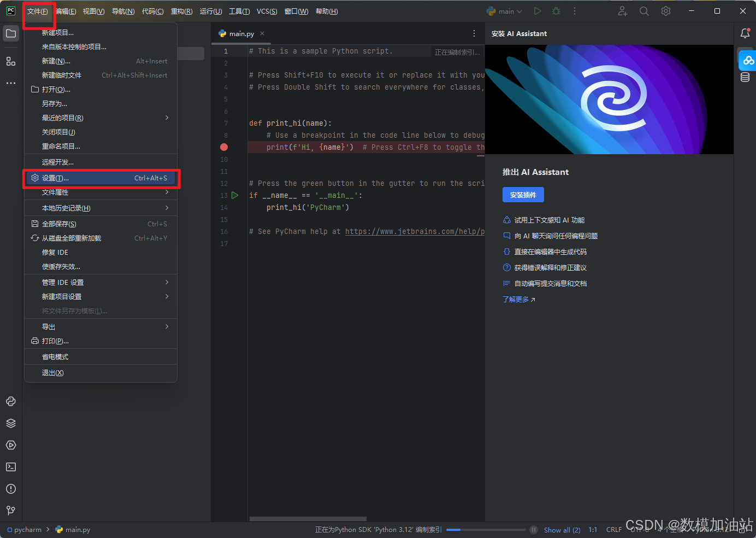This screenshot has width=756, height=538.
Task: Open the Python Console in left sidebar
Action: (x=11, y=401)
